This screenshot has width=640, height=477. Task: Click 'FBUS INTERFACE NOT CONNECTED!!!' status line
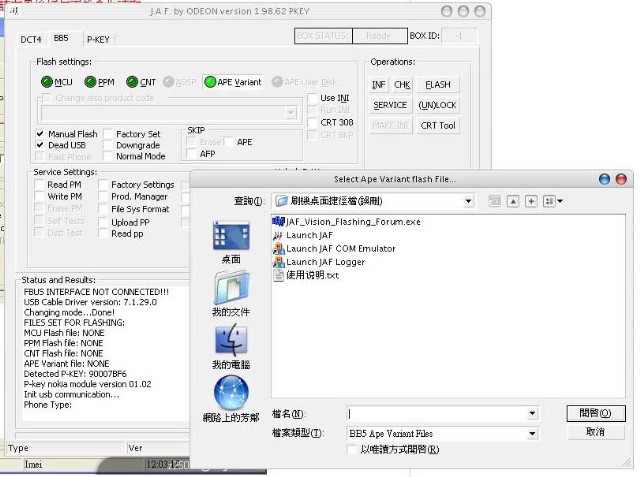click(x=96, y=292)
